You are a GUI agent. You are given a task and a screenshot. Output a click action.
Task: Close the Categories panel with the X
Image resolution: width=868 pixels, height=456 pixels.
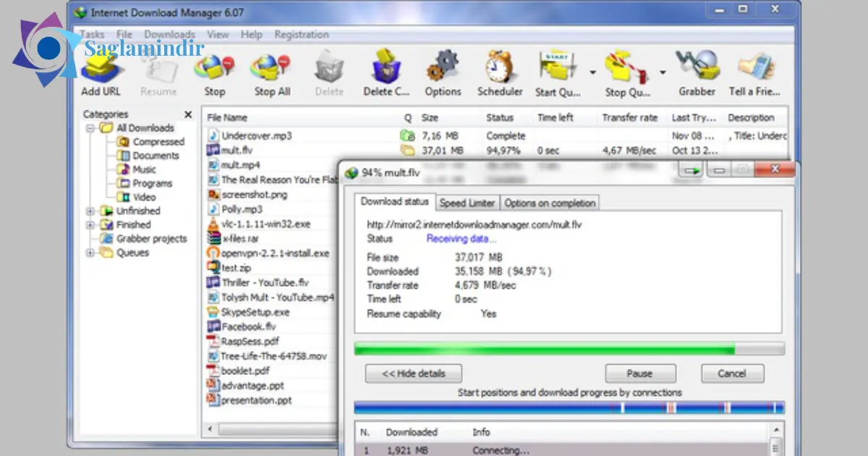189,114
